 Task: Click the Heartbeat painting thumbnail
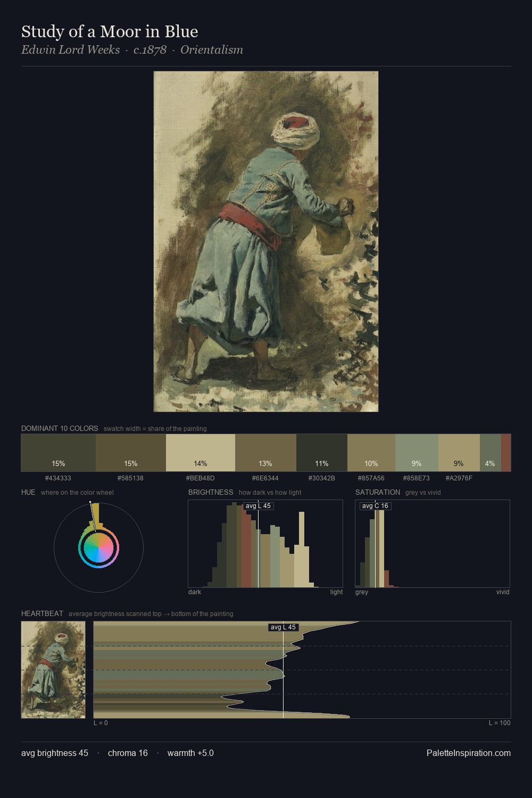(x=53, y=669)
